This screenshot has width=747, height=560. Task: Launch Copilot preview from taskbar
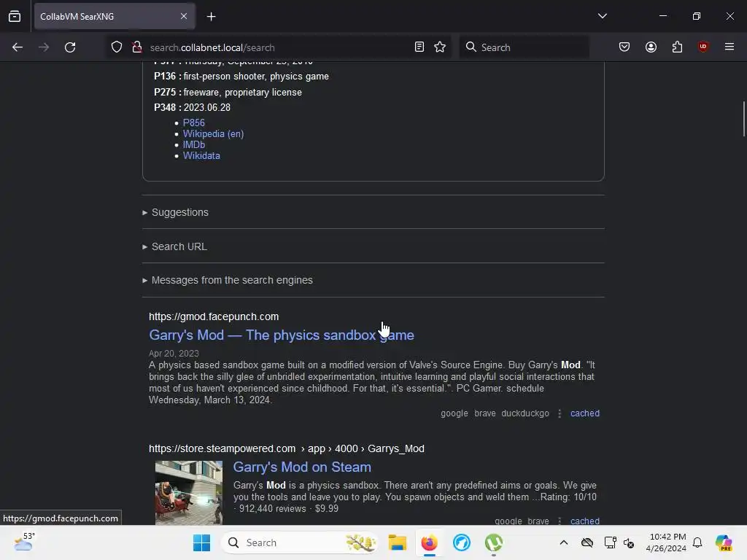724,542
